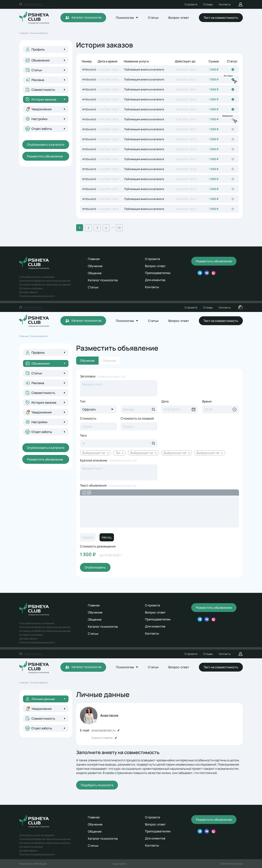Click Настройки gear icon on Разместить объявление page
Viewport: 262px width, 868px height.
tap(28, 422)
